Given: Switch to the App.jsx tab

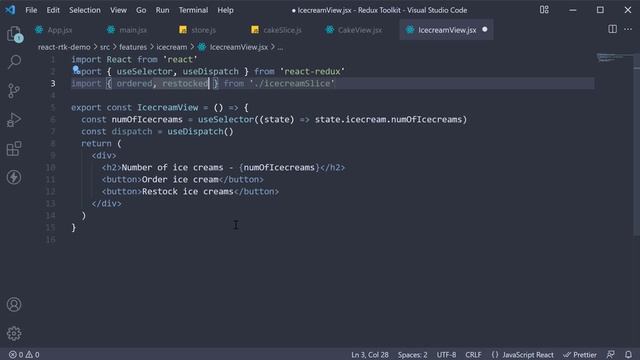Looking at the screenshot, I should pos(60,30).
